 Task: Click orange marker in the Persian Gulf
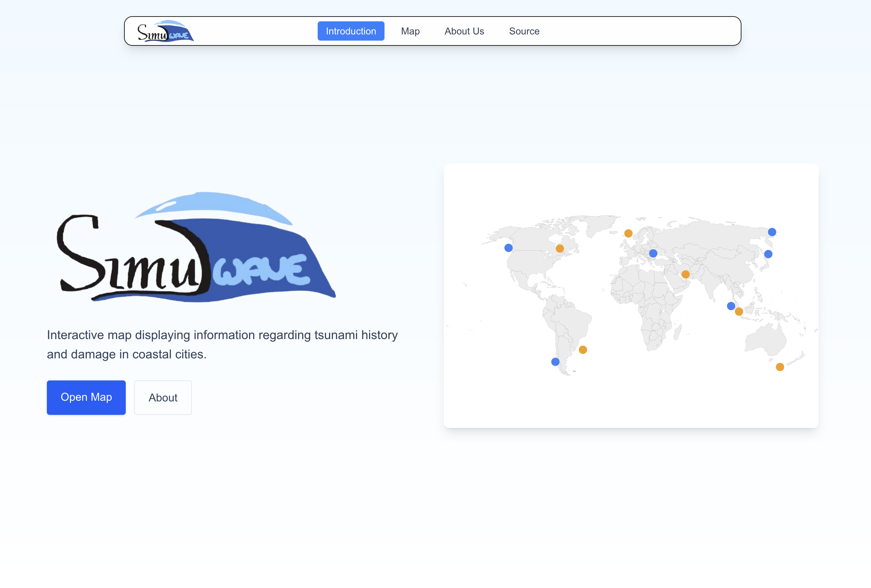tap(685, 274)
